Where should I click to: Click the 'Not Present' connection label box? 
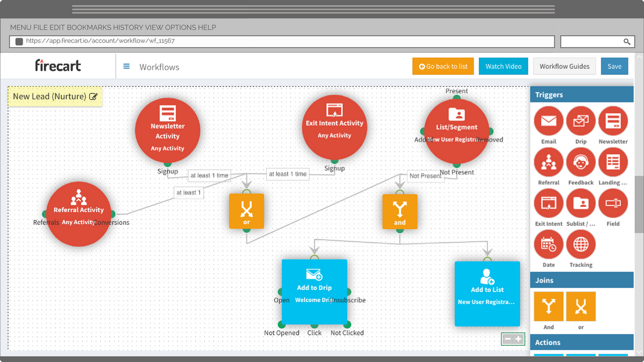click(x=426, y=176)
